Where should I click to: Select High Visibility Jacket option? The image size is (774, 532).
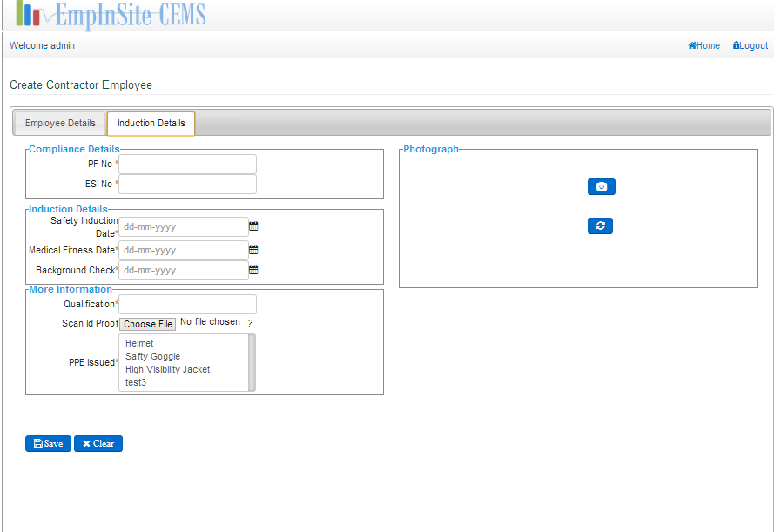(x=184, y=369)
